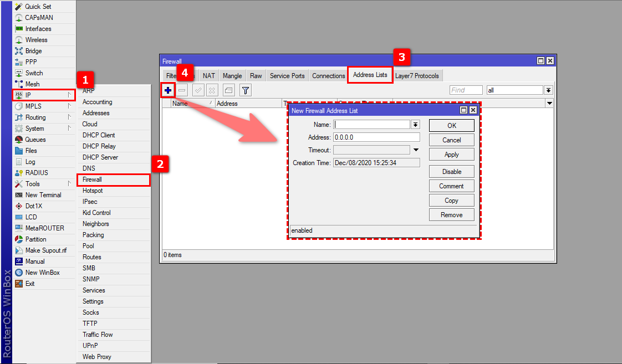Image resolution: width=622 pixels, height=364 pixels.
Task: Open the Files sidebar entry
Action: tap(31, 151)
